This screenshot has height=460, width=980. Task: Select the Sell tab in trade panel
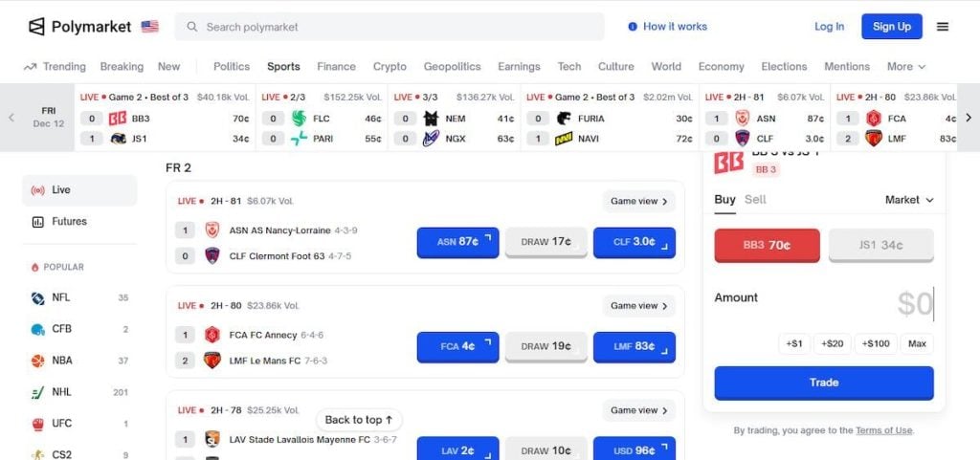[x=755, y=200]
